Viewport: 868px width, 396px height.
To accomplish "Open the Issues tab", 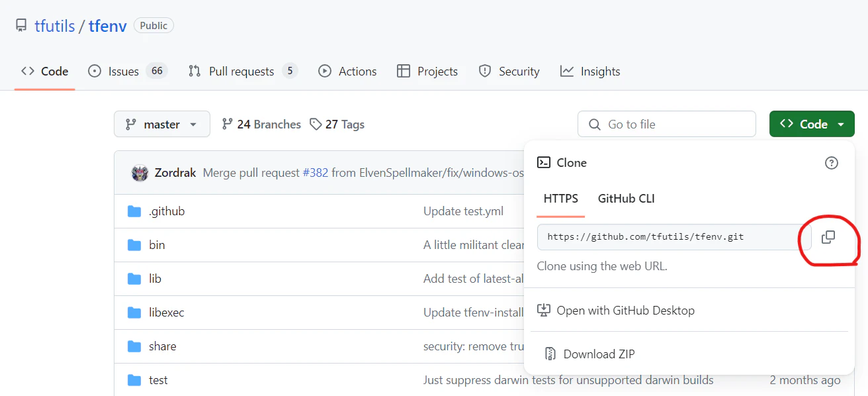I will click(128, 71).
